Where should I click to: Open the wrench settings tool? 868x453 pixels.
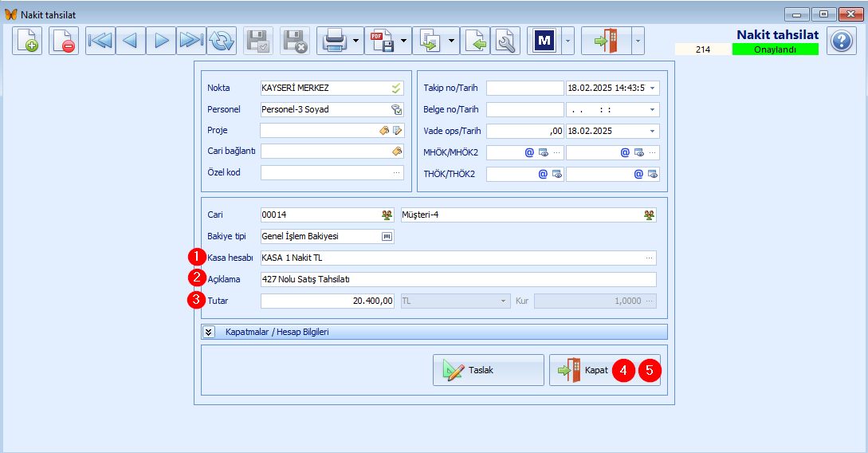pos(505,41)
